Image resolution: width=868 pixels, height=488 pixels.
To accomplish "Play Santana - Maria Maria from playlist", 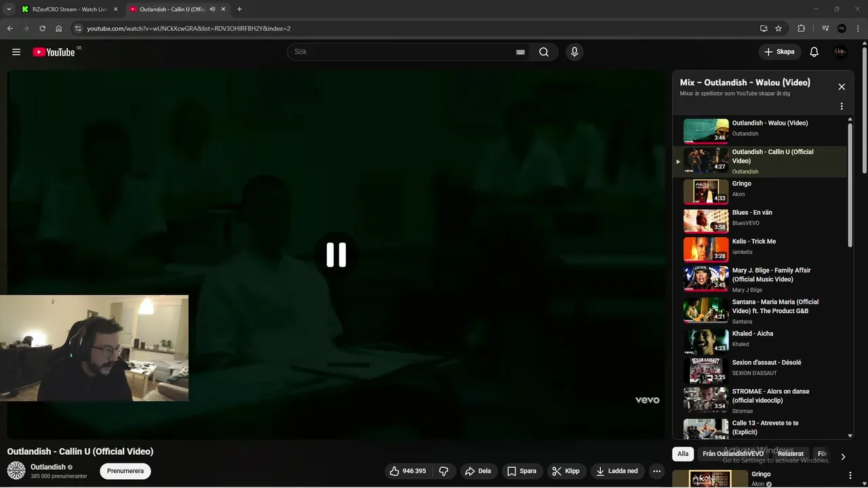I will point(760,310).
